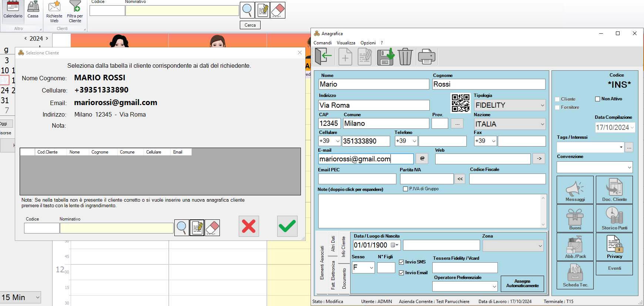Open Storico Punti panel
The height and width of the screenshot is (306, 644).
tap(614, 218)
